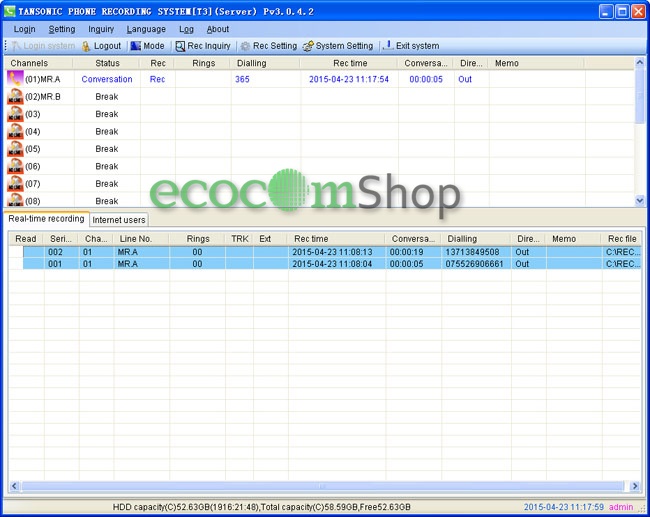
Task: Click dialling number 365
Action: pos(242,79)
